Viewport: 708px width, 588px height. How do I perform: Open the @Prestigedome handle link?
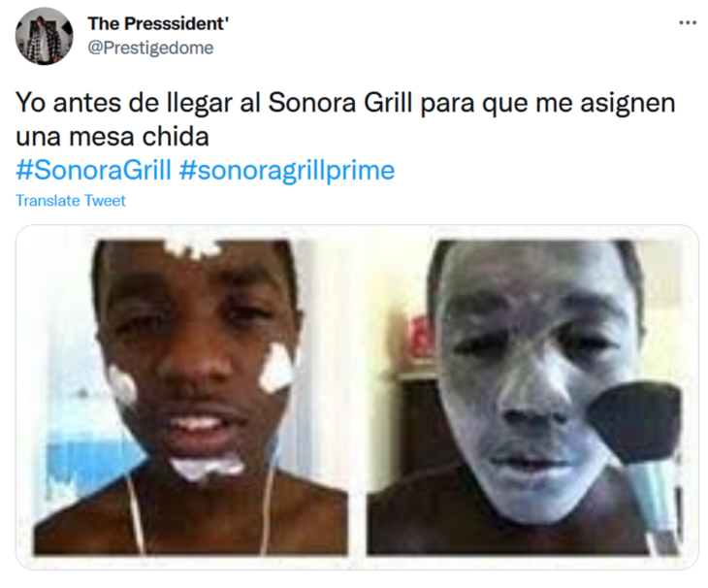tap(150, 48)
